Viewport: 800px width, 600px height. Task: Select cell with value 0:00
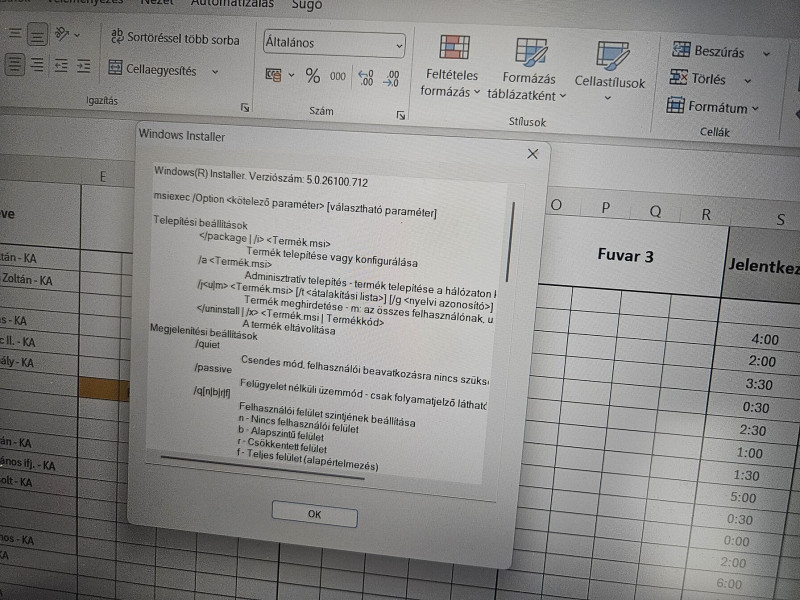point(736,541)
